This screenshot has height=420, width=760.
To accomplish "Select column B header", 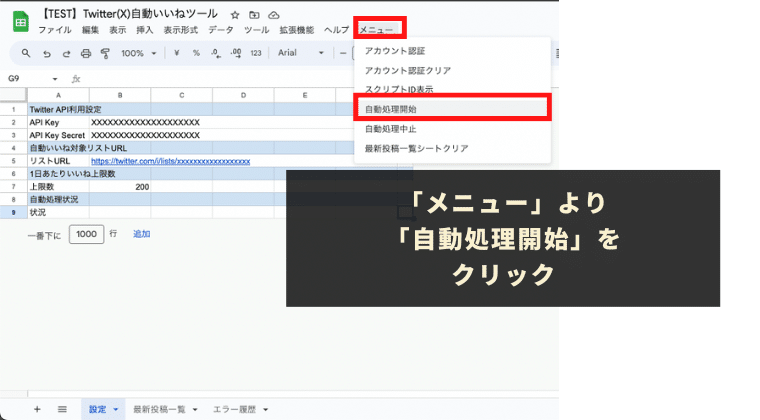I will (x=120, y=95).
